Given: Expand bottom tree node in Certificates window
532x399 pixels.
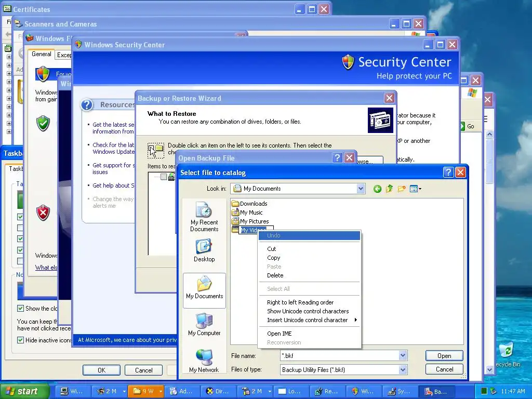Looking at the screenshot, I should click(9, 131).
